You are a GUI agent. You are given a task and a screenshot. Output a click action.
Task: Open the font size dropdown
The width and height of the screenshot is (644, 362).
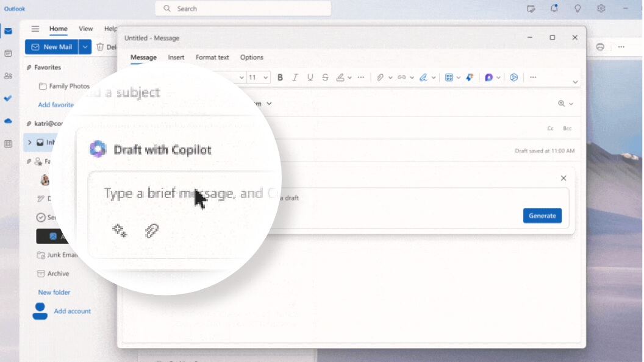(266, 77)
